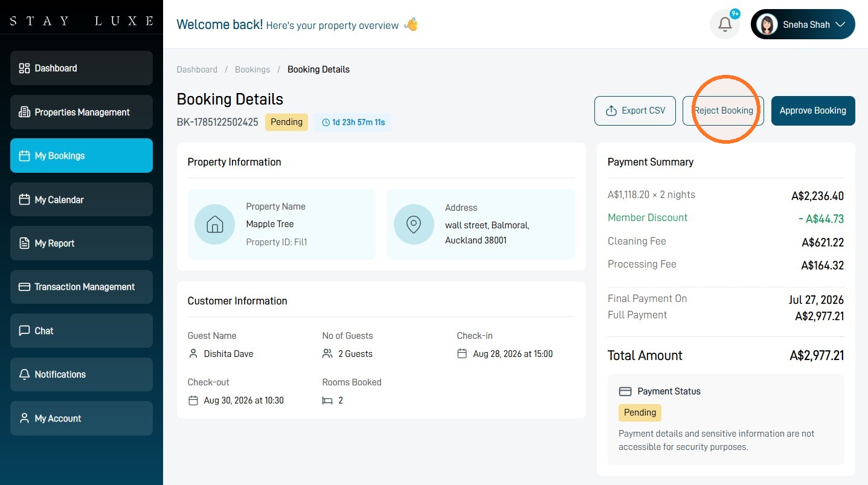
Task: Click Reject Booking button
Action: tap(723, 111)
